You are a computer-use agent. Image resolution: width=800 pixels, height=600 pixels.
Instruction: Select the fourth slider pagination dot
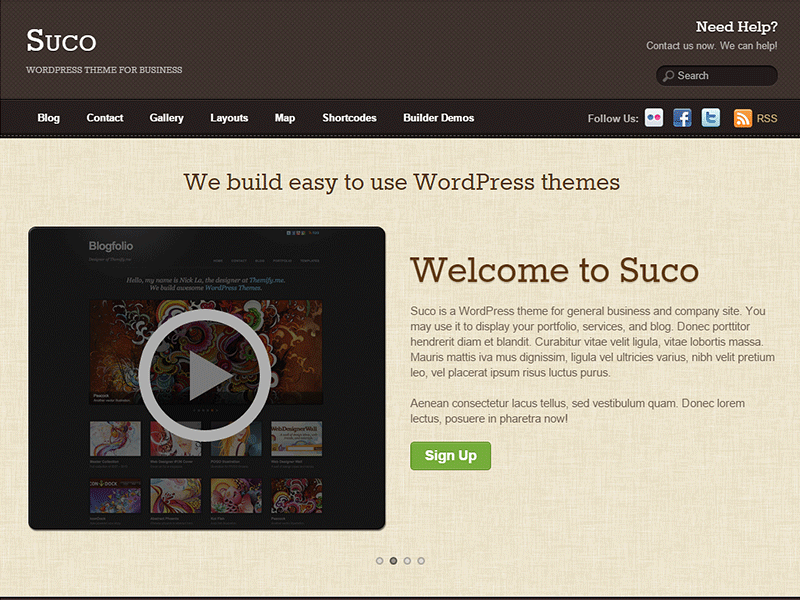(x=421, y=561)
